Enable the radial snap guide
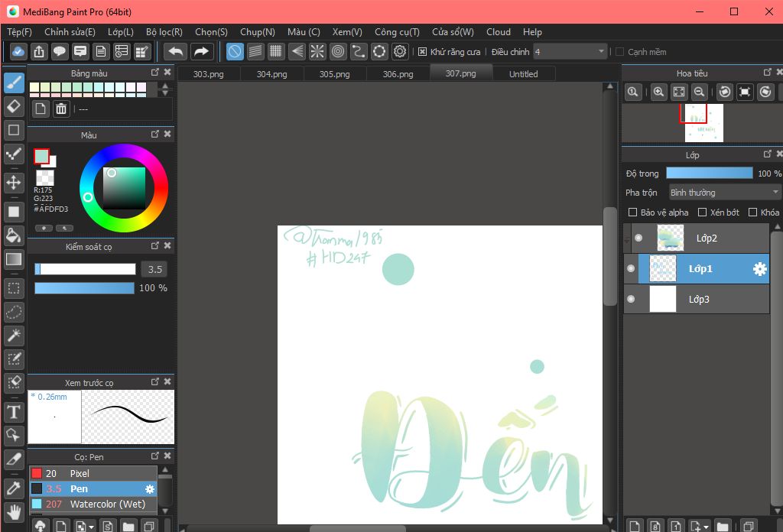The image size is (783, 532). coord(317,51)
